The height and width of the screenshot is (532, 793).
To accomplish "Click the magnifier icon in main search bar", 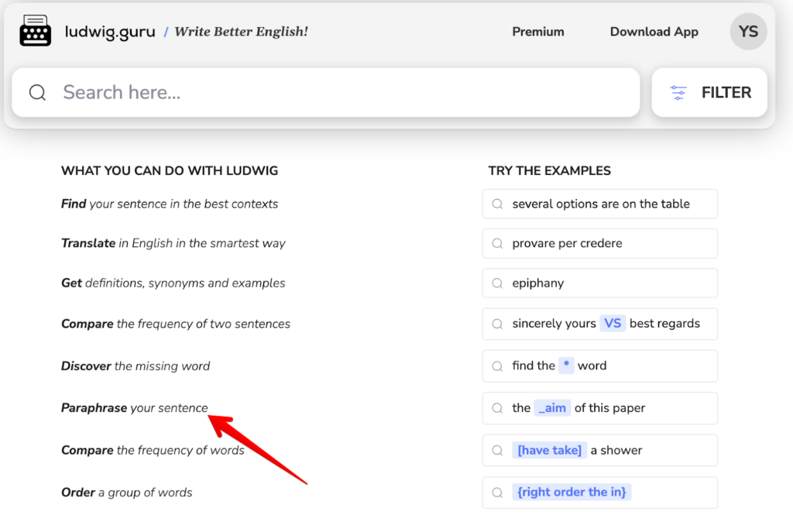I will click(x=37, y=93).
